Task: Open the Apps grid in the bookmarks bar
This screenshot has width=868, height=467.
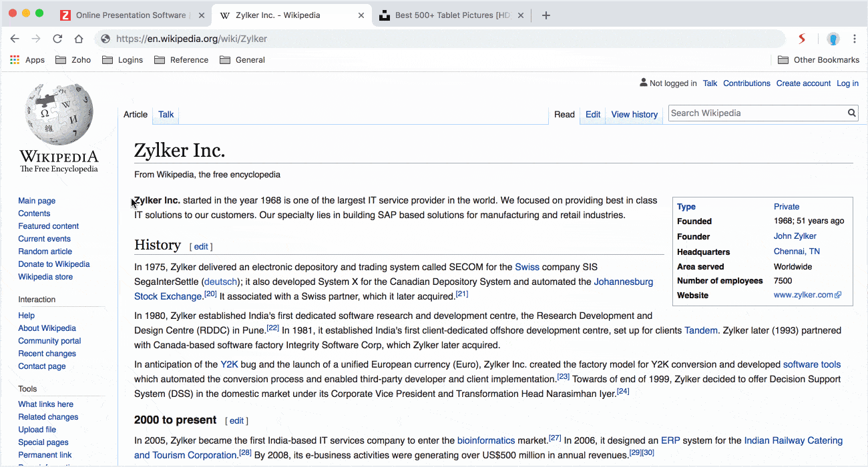Action: 27,60
